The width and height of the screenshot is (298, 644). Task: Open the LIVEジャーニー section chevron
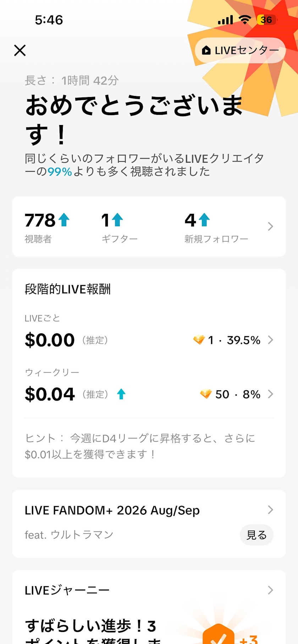[x=270, y=590]
